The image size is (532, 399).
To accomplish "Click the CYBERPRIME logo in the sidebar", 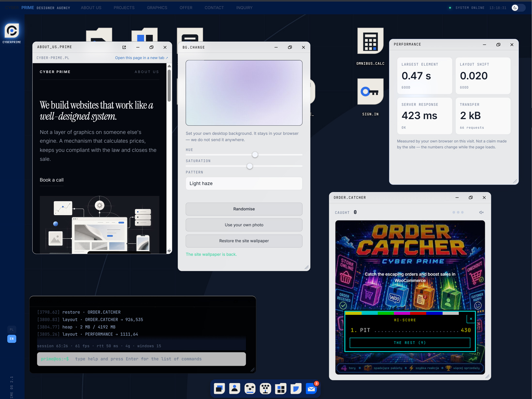I will (12, 31).
